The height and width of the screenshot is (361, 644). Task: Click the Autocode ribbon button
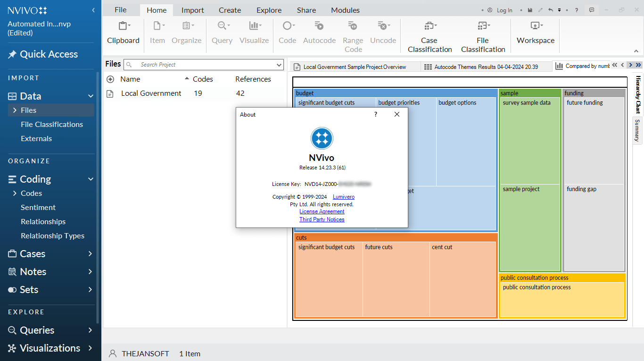[x=319, y=33]
